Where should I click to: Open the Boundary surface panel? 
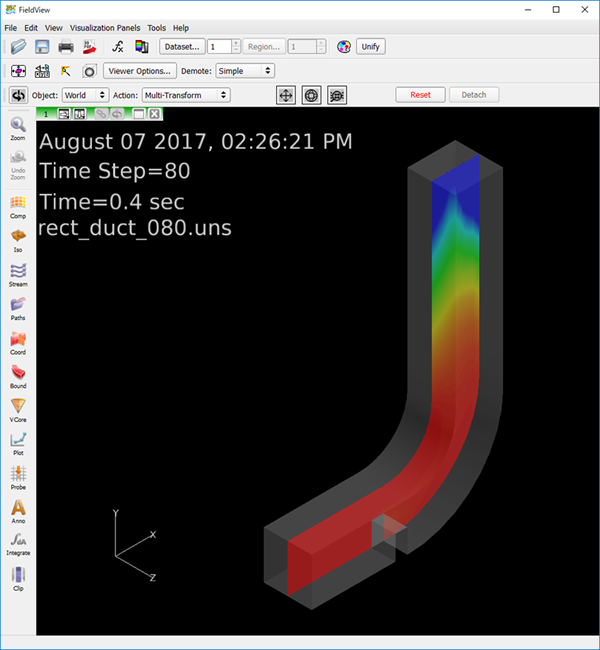tap(18, 376)
